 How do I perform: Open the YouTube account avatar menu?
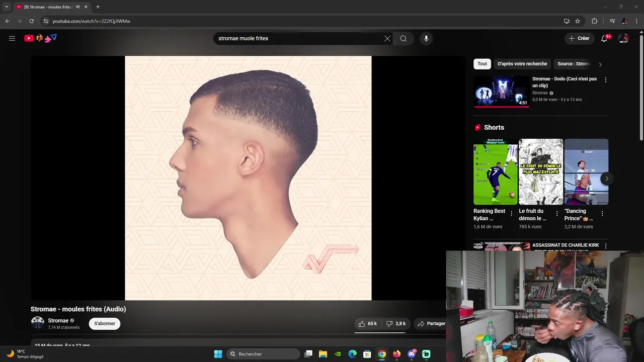(623, 38)
